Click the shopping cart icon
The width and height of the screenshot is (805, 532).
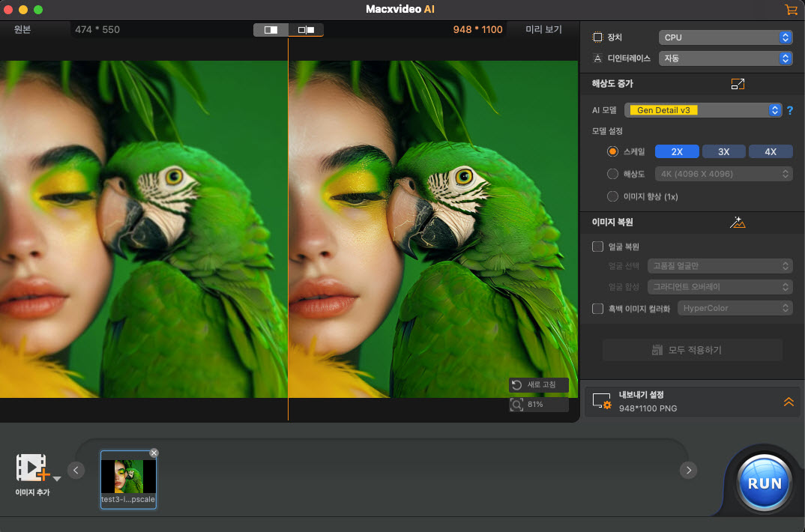point(790,10)
